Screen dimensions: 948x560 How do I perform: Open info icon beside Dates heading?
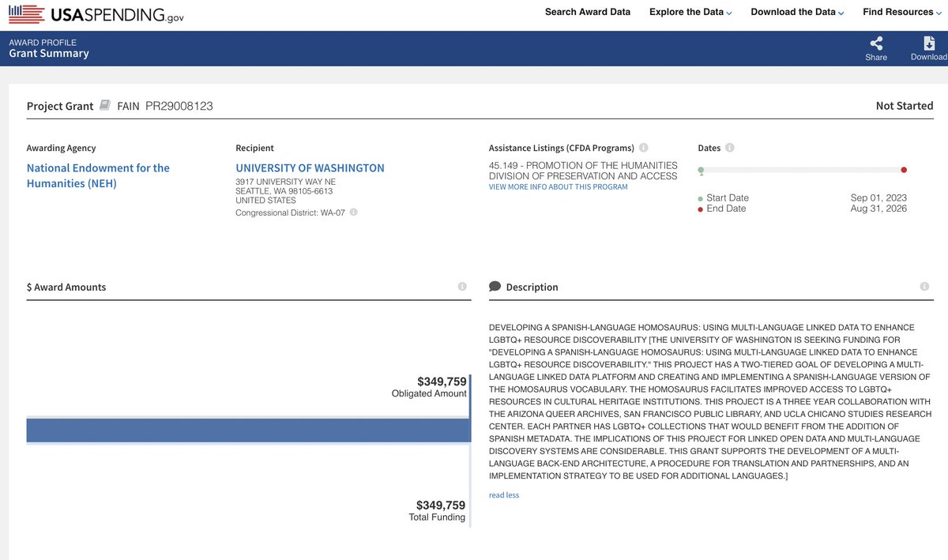click(x=729, y=148)
